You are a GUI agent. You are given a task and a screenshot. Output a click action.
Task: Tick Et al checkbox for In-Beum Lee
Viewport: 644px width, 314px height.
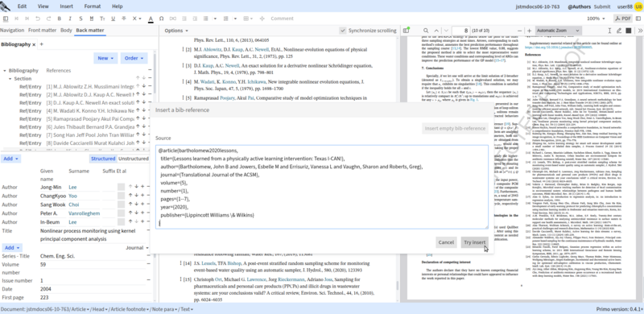tap(121, 222)
